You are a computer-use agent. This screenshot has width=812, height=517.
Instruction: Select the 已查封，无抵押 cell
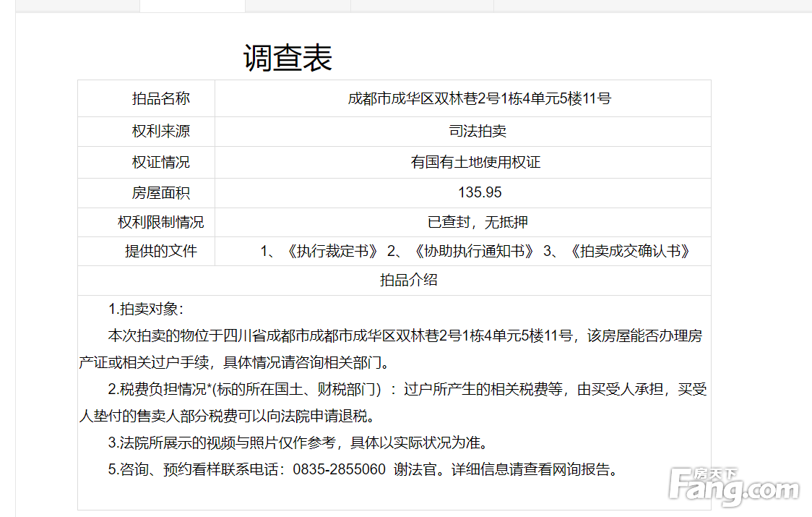tap(478, 223)
